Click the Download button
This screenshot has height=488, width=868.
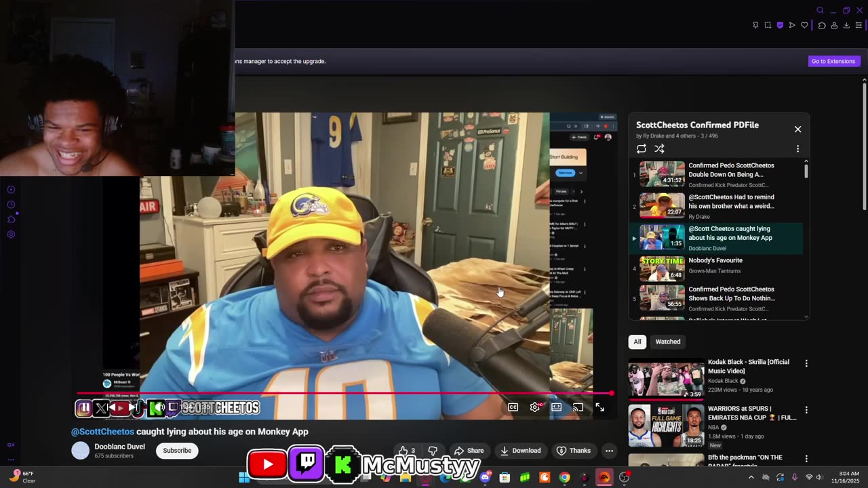[520, 451]
